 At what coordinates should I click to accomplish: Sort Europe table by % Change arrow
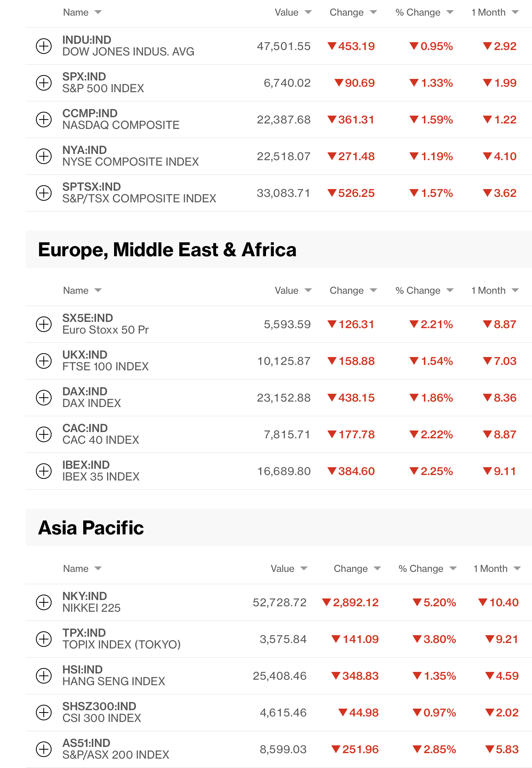[450, 290]
